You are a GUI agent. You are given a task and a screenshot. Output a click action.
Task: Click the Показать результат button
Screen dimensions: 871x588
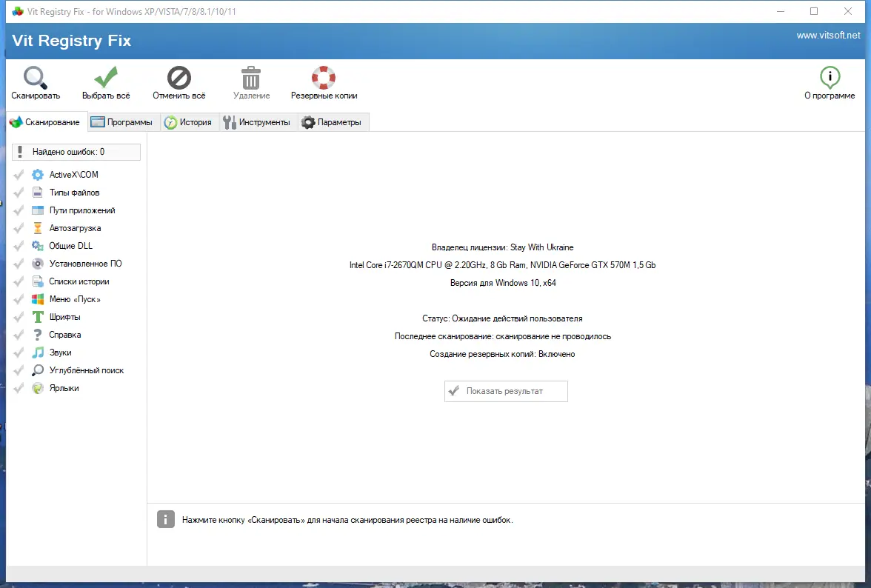[x=506, y=391]
